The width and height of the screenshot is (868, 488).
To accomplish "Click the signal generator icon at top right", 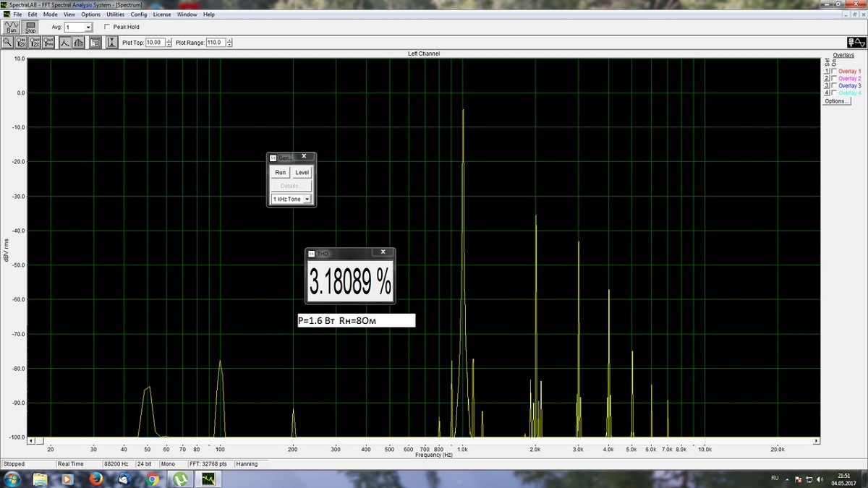I will pos(856,43).
